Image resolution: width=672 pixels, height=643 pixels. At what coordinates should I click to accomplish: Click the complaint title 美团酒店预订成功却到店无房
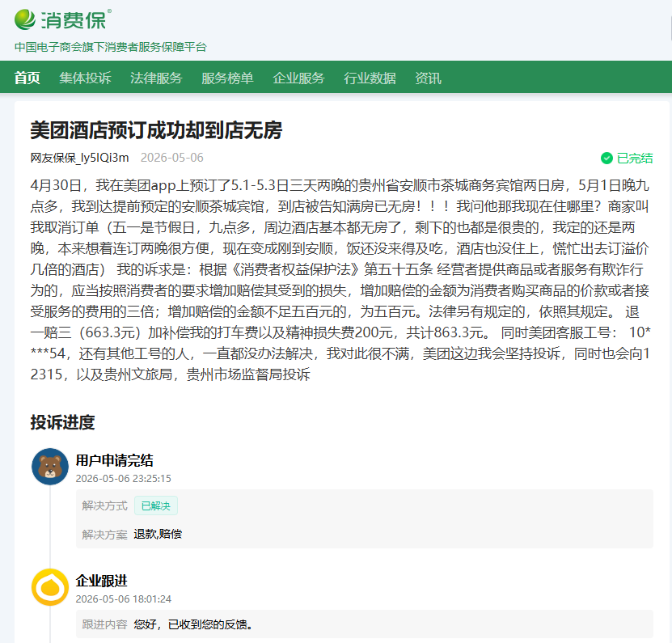(156, 130)
